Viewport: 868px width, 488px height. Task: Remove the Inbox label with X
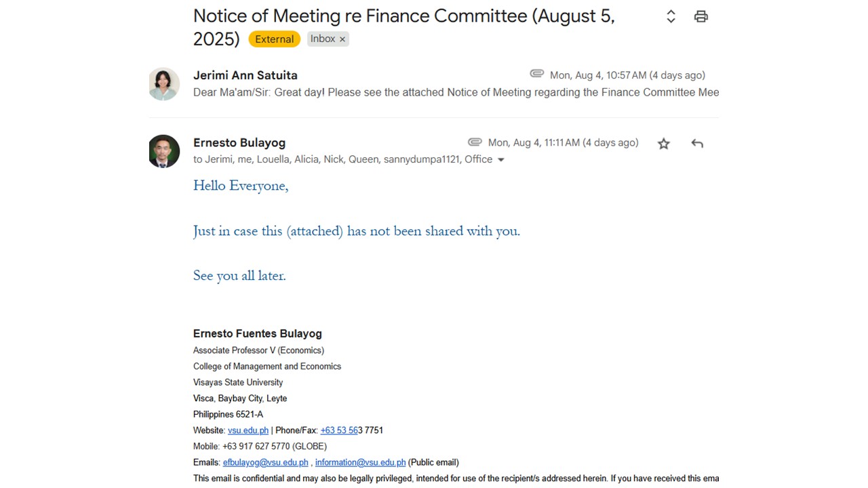(342, 39)
